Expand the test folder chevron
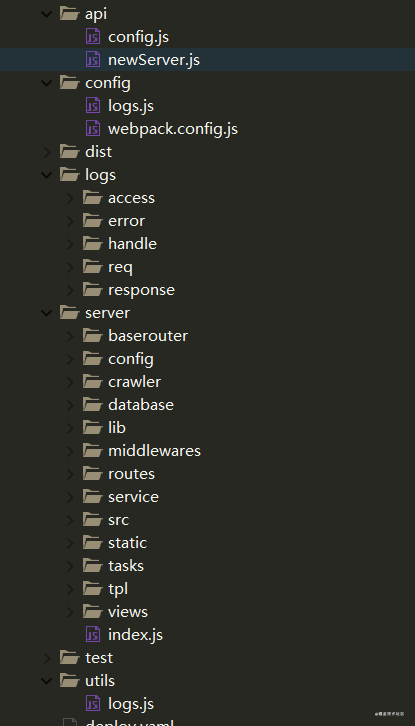The width and height of the screenshot is (415, 726). click(x=46, y=658)
